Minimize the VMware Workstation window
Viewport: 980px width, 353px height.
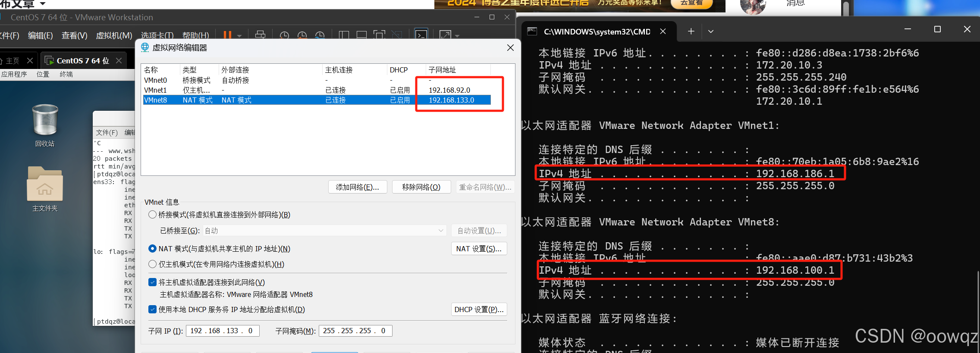pos(477,17)
